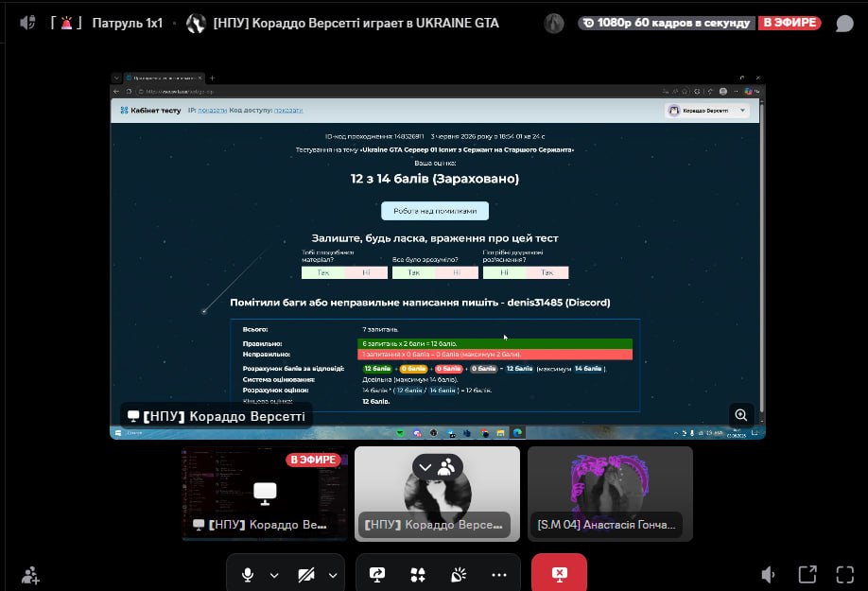Select the [S.M 04] Анастасія Гонча... tile
This screenshot has height=591, width=868.
tap(610, 494)
